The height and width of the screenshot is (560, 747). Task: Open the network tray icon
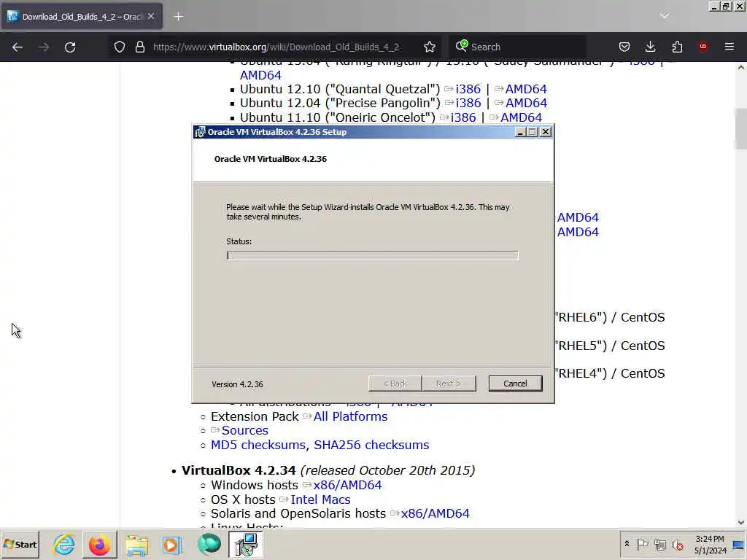click(659, 544)
